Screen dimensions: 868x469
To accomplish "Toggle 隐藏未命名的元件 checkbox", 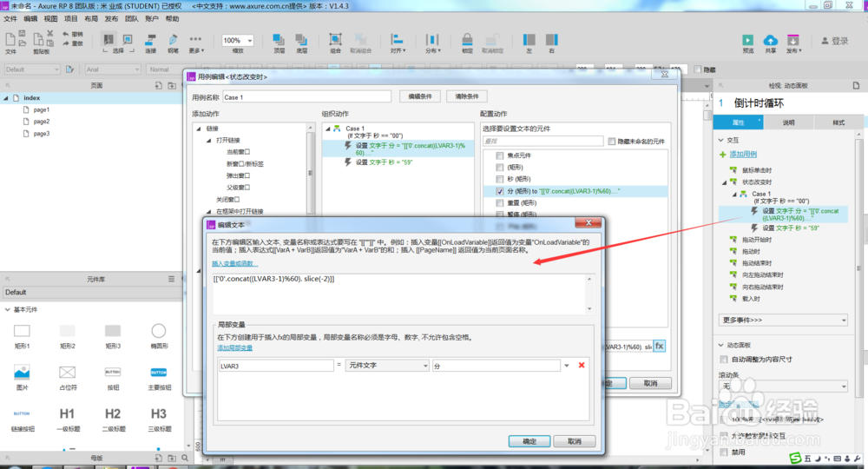I will (x=612, y=142).
